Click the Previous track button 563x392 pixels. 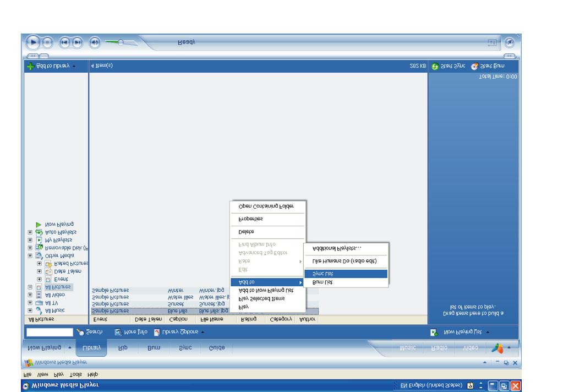point(64,42)
